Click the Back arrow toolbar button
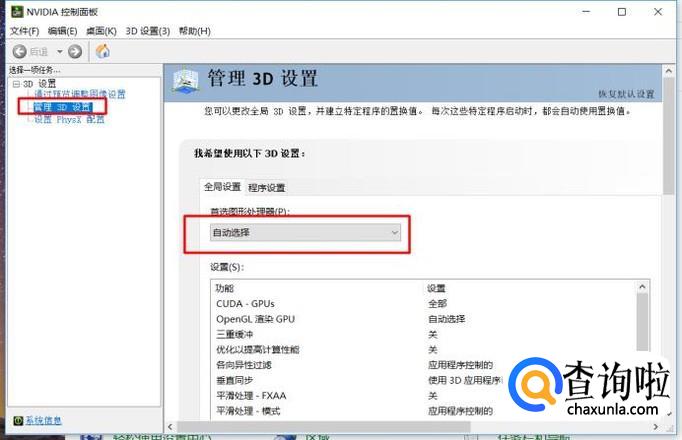Screen dimensions: 682x440 pos(20,52)
